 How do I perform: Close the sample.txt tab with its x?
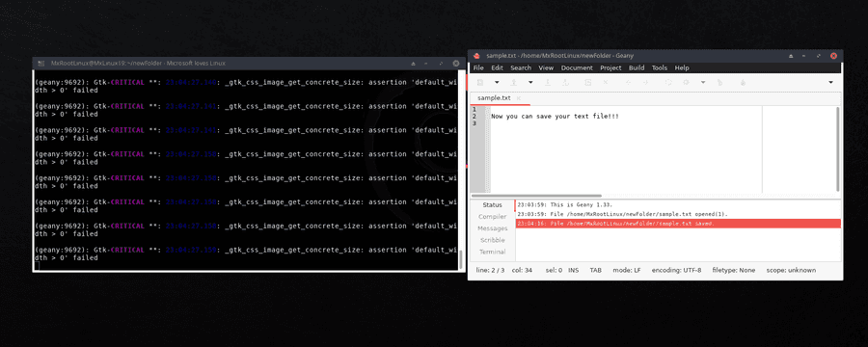coord(518,98)
